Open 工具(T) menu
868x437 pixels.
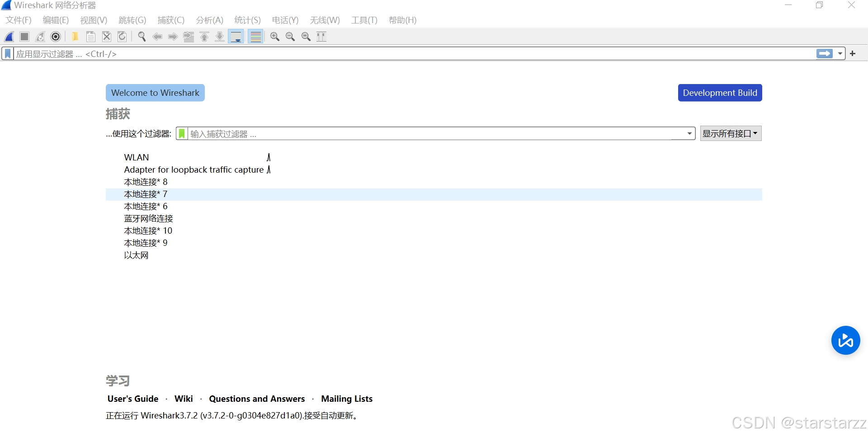(x=364, y=20)
